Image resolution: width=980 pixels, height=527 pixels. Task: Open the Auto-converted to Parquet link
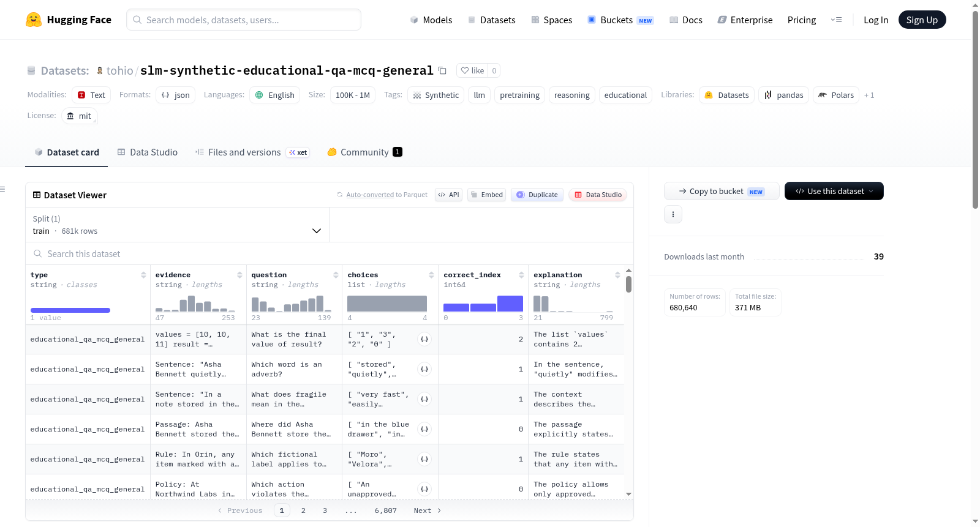coord(387,195)
